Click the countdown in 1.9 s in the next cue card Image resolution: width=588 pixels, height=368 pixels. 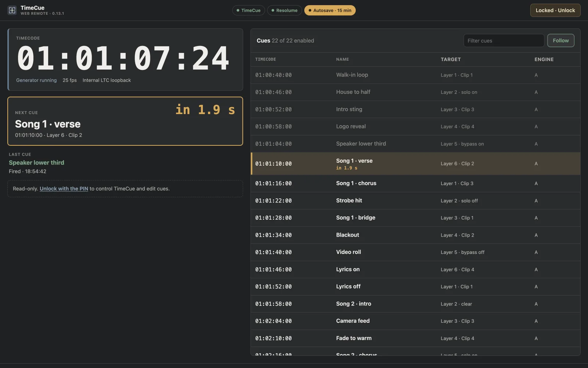[x=205, y=110]
